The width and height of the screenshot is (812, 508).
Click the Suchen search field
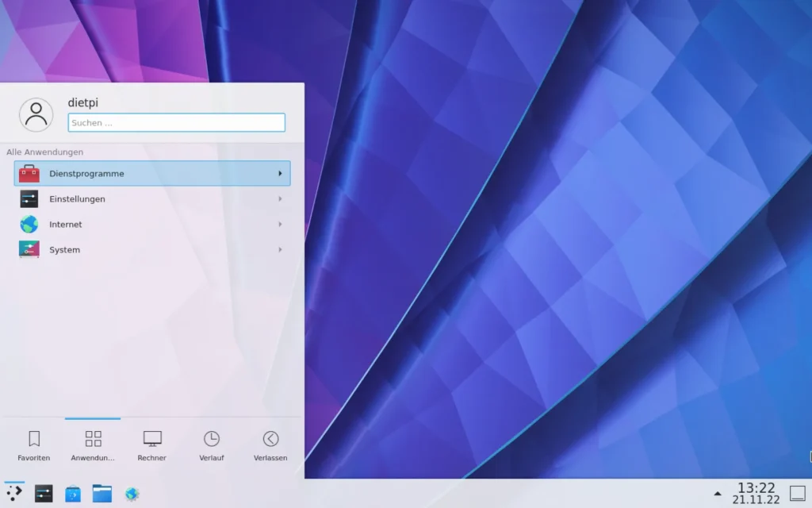(x=176, y=123)
